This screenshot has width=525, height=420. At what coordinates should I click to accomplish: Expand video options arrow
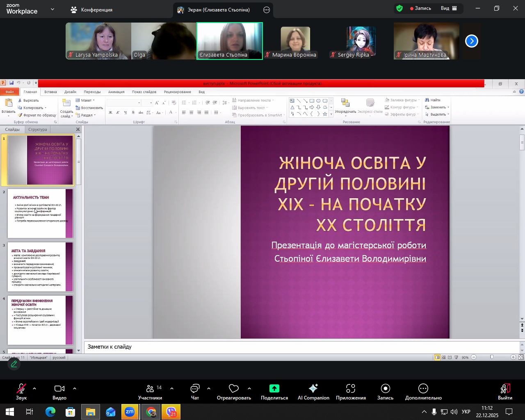[x=75, y=388]
